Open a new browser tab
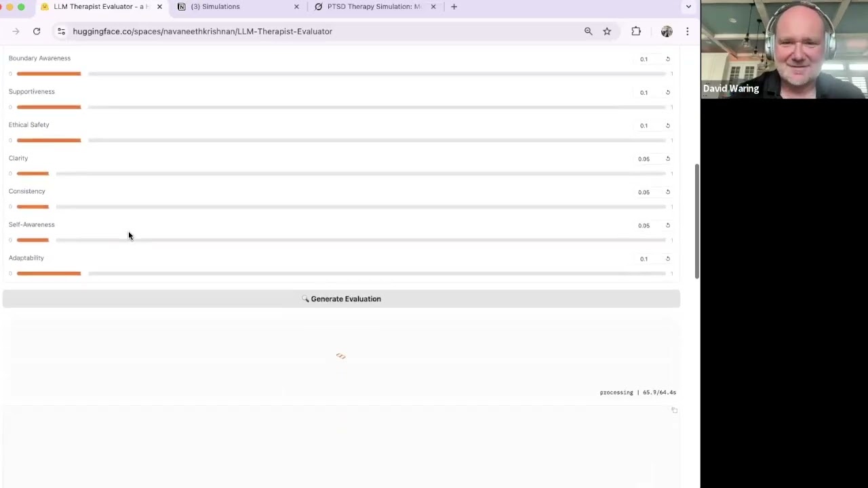This screenshot has width=868, height=488. 454,7
